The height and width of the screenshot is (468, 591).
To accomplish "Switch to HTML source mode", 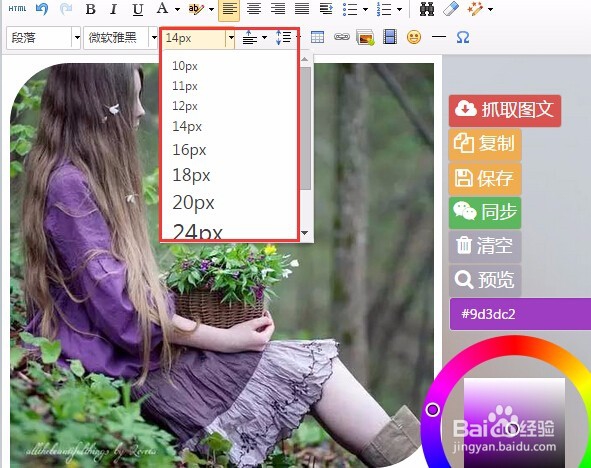I will click(x=17, y=8).
